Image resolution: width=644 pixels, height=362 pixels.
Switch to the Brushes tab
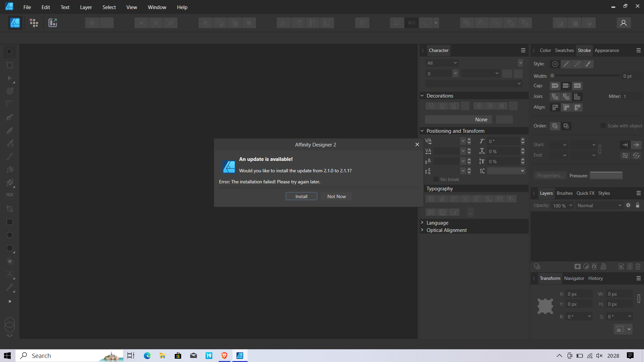click(565, 193)
